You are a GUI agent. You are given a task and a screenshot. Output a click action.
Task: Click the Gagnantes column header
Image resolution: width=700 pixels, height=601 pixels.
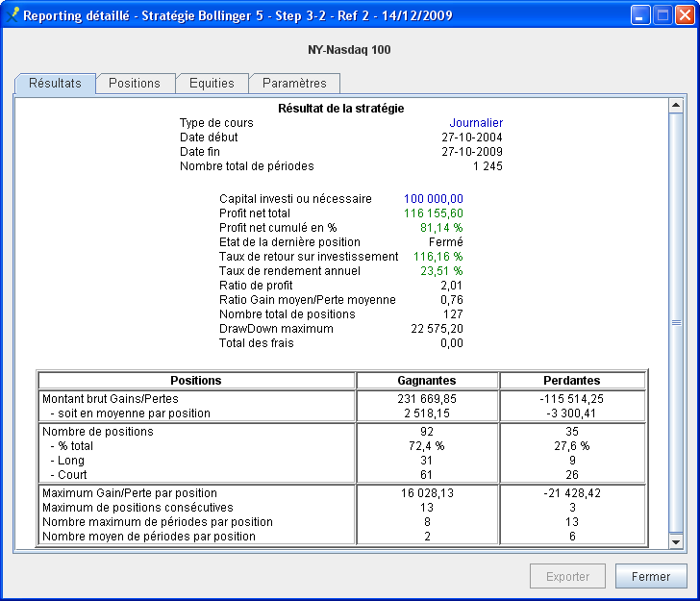(x=427, y=380)
